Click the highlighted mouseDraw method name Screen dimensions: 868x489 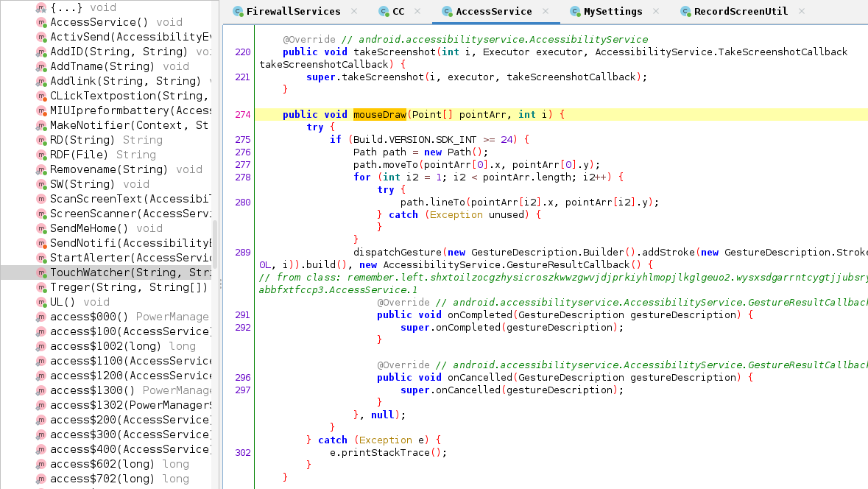tap(380, 115)
